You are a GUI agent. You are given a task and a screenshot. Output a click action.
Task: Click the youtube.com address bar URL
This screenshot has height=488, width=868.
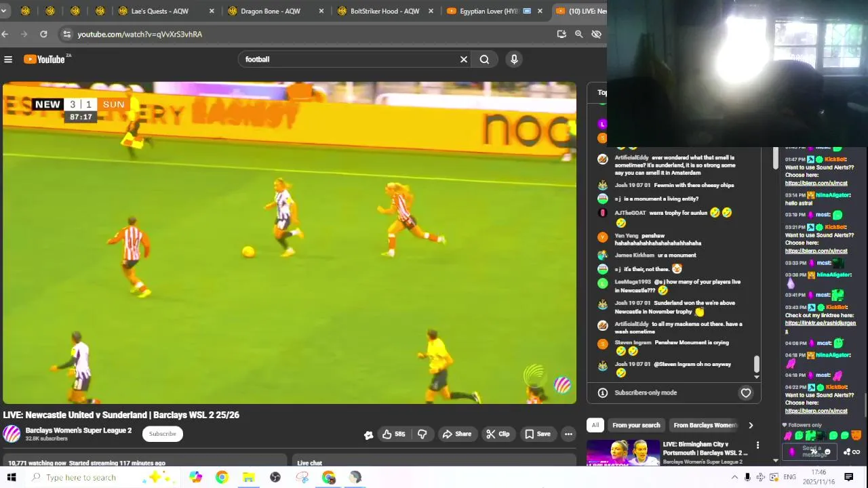[140, 34]
